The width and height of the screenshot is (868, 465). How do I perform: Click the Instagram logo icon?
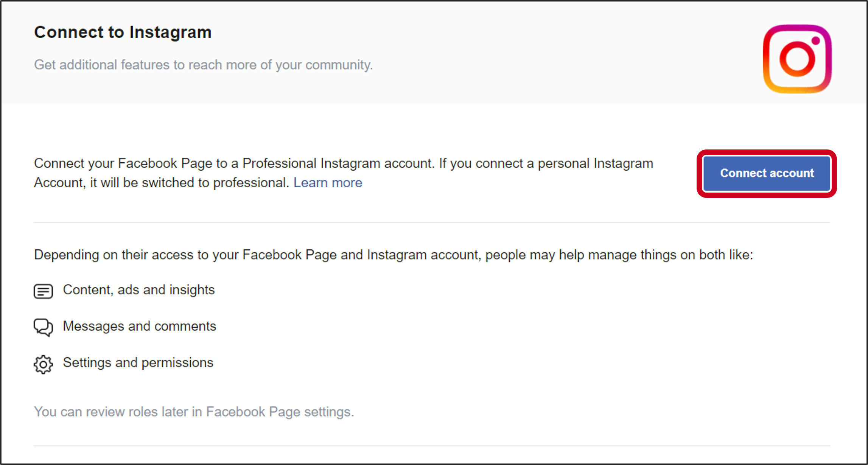coord(797,59)
